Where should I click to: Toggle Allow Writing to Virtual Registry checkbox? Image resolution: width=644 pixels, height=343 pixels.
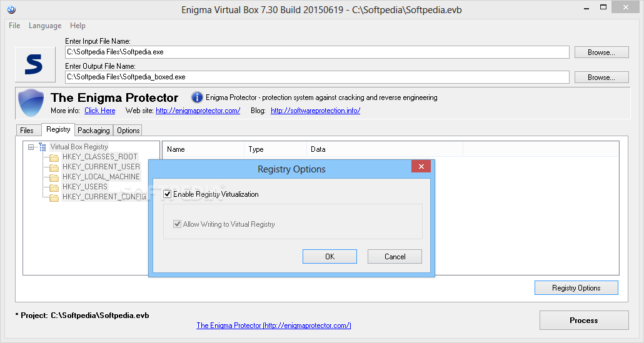click(x=177, y=224)
